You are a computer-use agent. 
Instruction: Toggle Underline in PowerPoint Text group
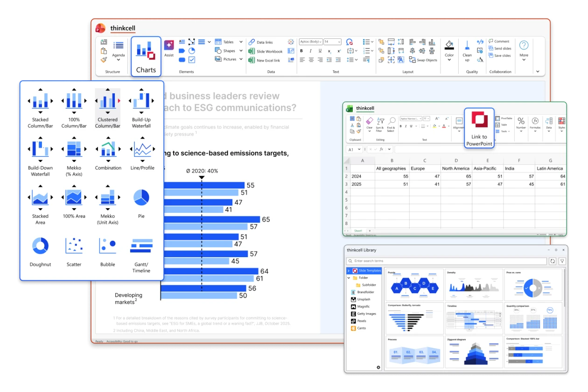click(320, 51)
